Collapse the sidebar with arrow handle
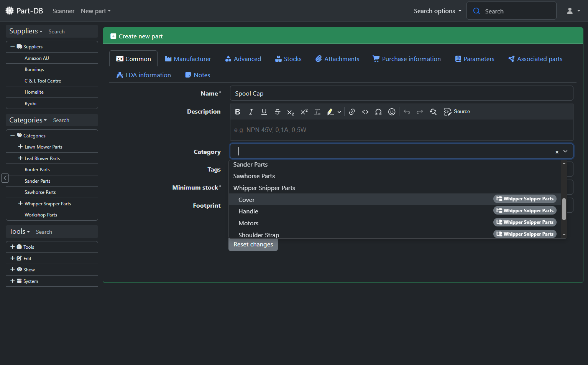 [x=5, y=178]
